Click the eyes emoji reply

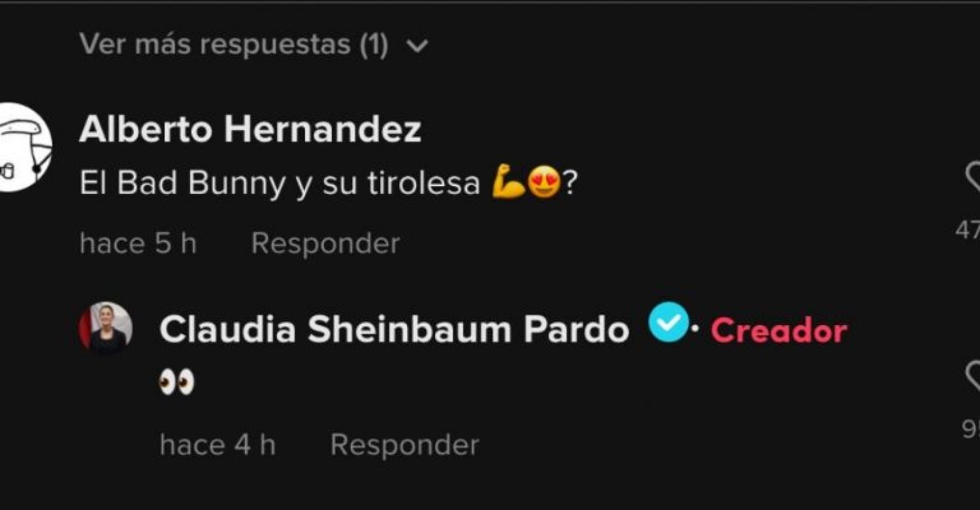point(176,382)
